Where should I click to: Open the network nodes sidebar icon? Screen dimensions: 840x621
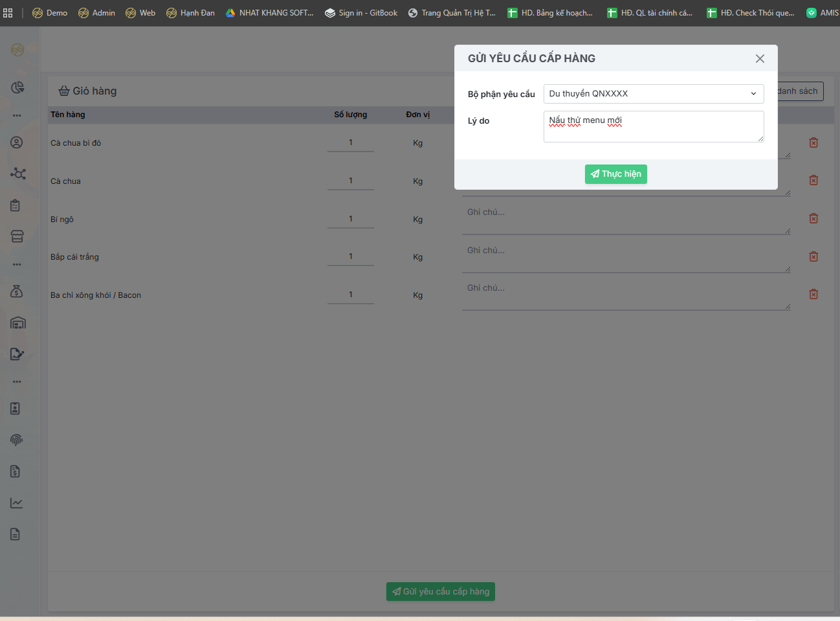click(17, 174)
